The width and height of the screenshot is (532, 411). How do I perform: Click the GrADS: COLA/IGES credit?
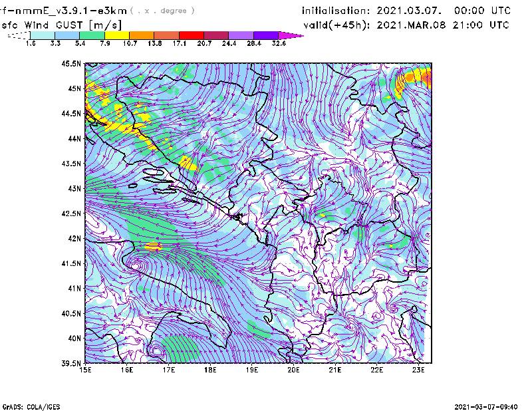[31, 407]
